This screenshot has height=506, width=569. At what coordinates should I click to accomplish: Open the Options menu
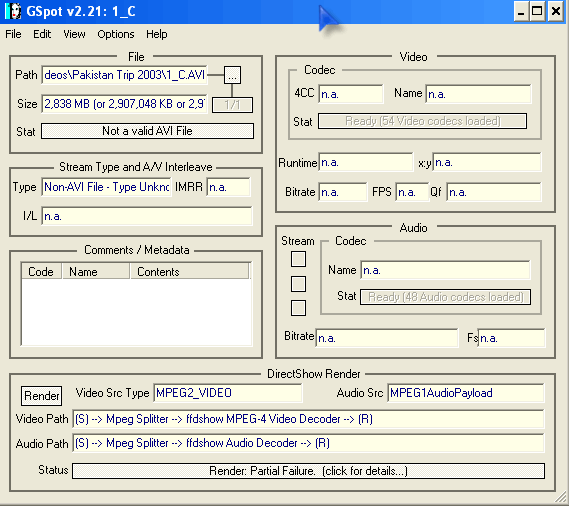tap(116, 34)
